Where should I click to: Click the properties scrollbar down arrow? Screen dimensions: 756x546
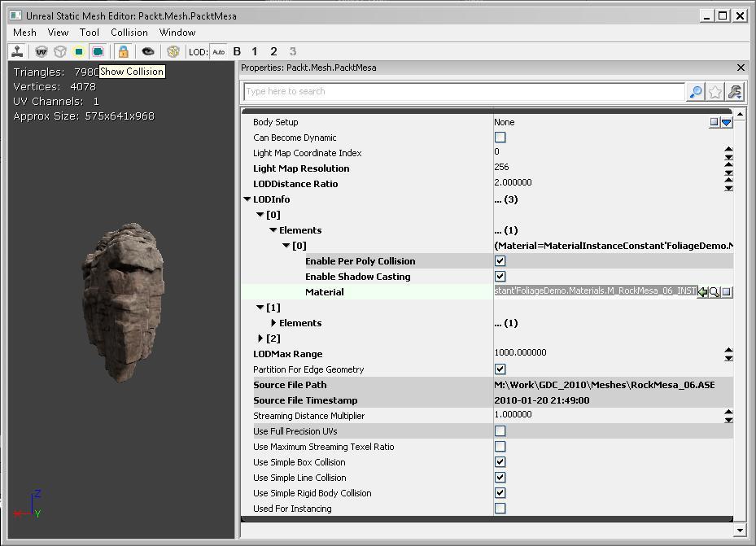click(x=740, y=531)
